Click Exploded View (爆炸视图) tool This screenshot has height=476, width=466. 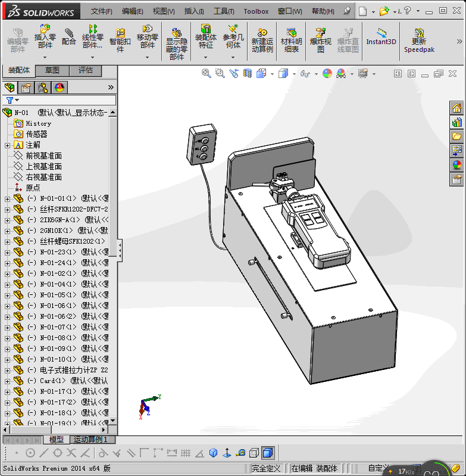320,41
